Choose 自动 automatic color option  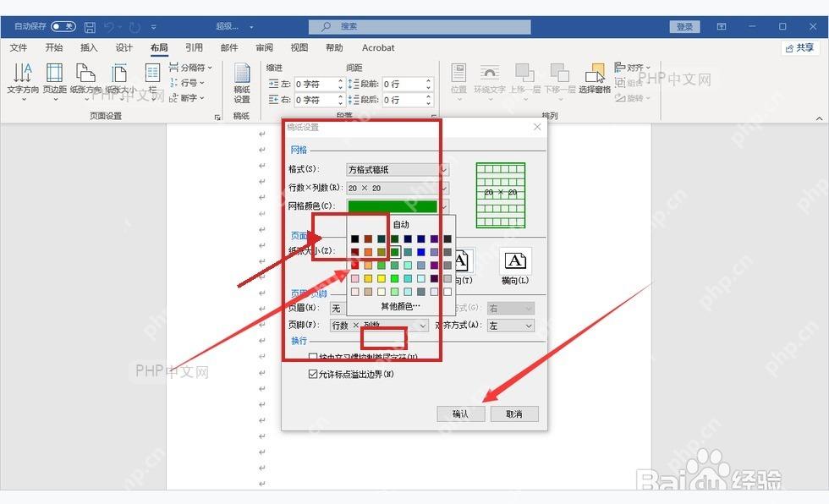pyautogui.click(x=401, y=225)
